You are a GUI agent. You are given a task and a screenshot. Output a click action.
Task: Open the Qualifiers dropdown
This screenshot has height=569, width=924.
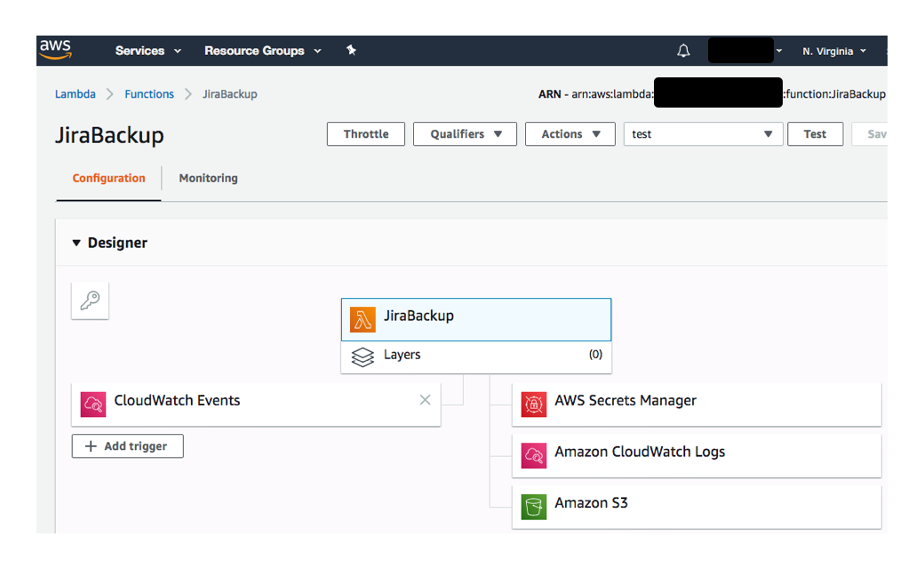(465, 134)
